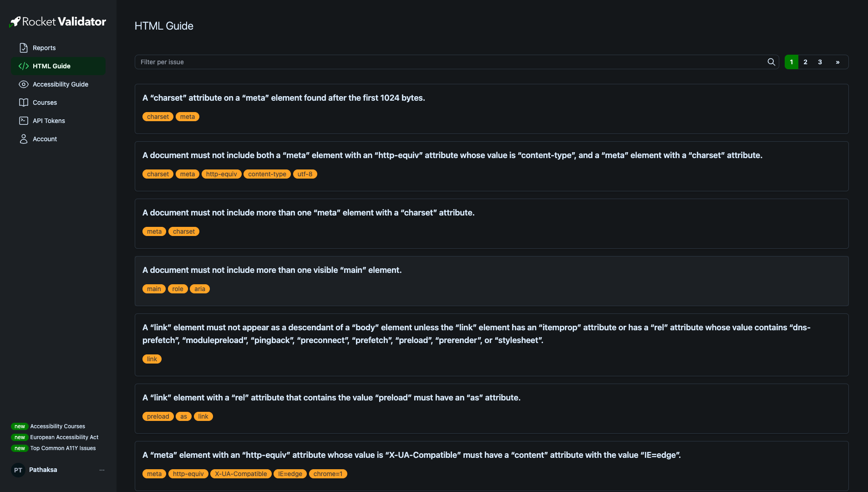Click the API Tokens terminal icon
This screenshot has width=868, height=492.
24,121
